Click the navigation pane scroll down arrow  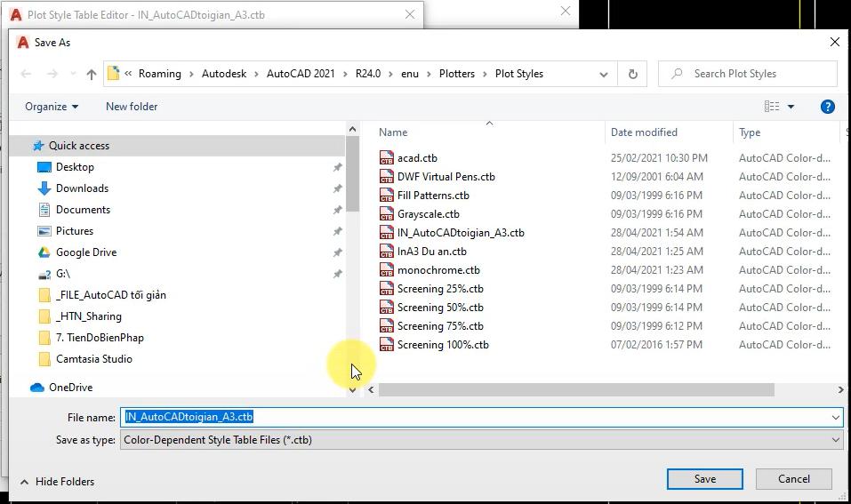[x=352, y=389]
